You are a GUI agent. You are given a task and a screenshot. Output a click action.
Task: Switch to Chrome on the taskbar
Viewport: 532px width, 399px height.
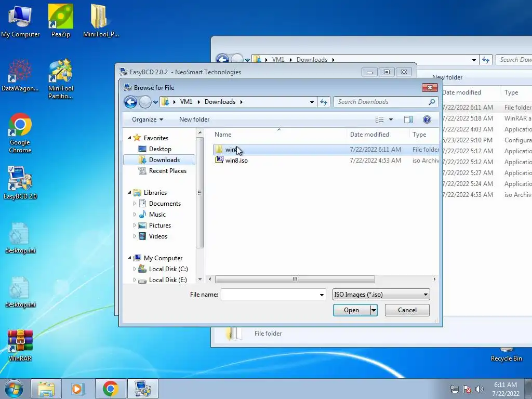point(110,389)
